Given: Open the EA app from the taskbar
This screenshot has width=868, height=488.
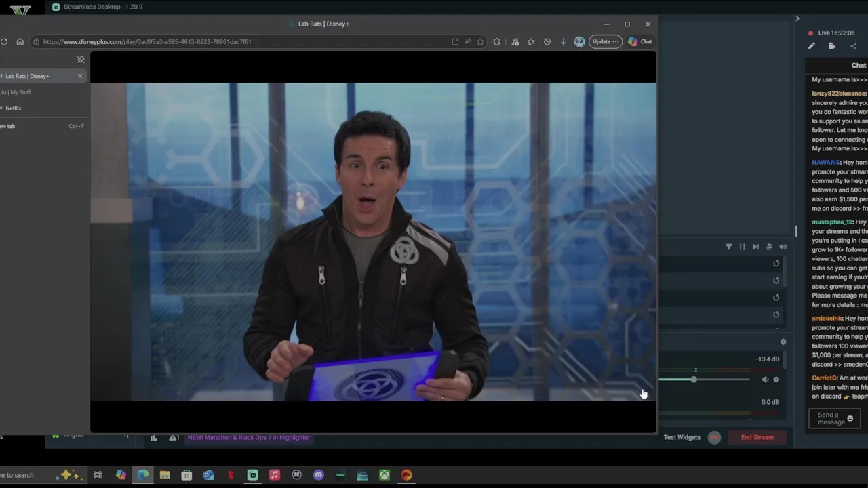Looking at the screenshot, I should pos(406,475).
